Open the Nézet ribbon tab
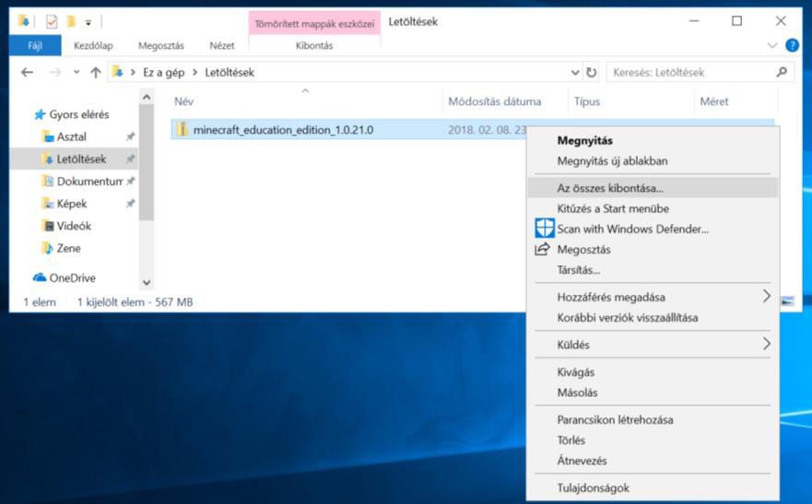The image size is (812, 504). pyautogui.click(x=222, y=45)
